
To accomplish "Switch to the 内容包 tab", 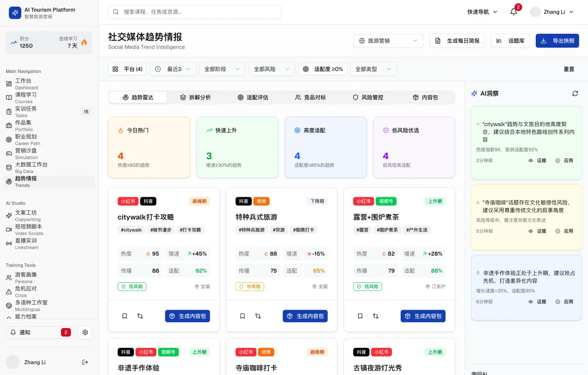I will click(x=426, y=97).
